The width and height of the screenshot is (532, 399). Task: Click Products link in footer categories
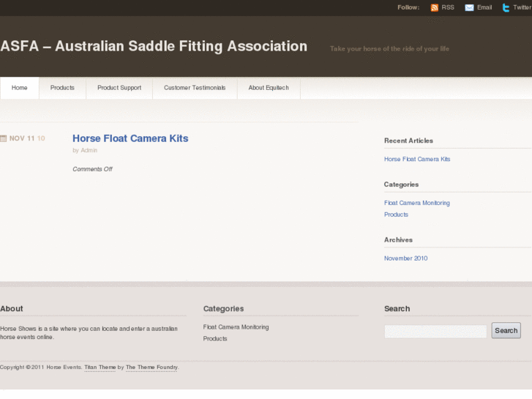pos(215,339)
